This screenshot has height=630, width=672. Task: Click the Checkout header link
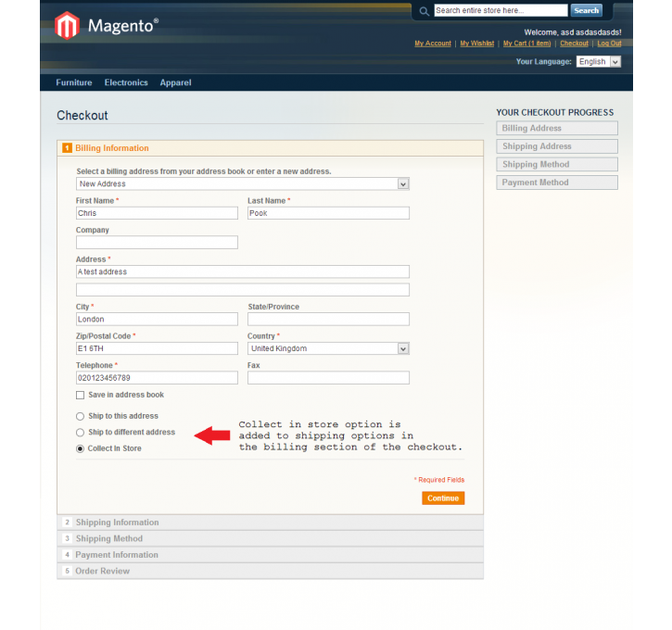point(575,44)
